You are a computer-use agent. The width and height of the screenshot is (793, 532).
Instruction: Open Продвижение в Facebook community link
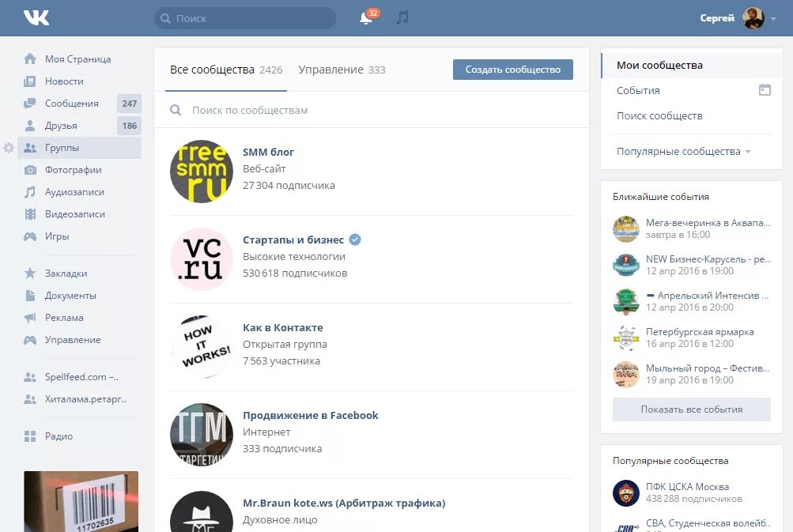(311, 415)
